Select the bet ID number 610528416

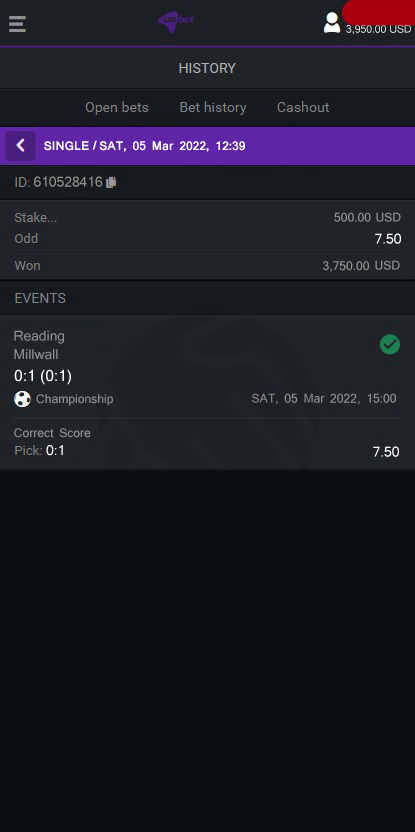(x=68, y=183)
